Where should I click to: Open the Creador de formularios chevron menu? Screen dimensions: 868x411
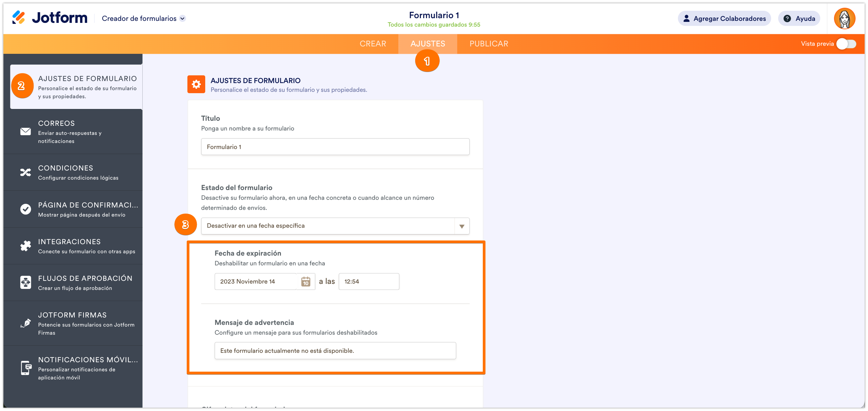(x=183, y=18)
